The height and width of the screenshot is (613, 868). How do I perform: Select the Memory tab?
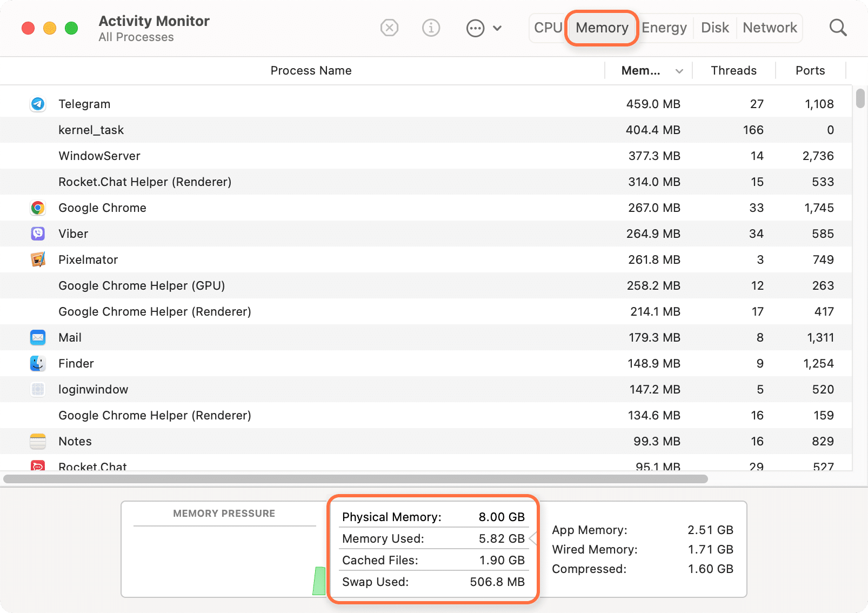602,28
